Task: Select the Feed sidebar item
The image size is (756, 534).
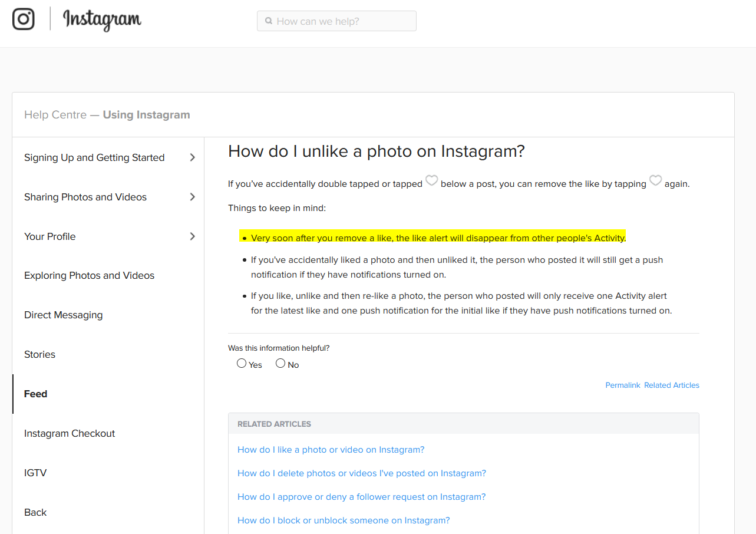Action: coord(35,394)
